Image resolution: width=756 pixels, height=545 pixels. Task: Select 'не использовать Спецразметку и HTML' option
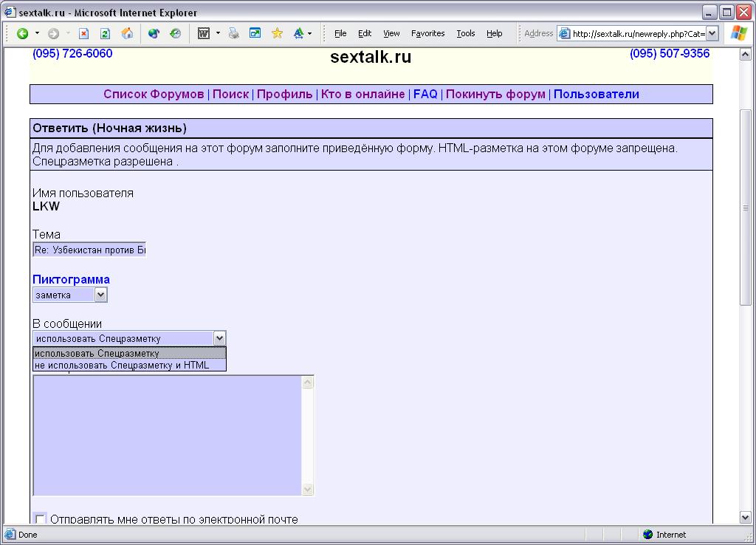coord(122,365)
